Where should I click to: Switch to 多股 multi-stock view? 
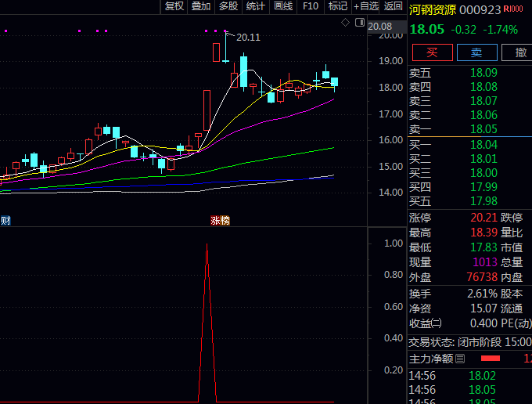coord(228,6)
